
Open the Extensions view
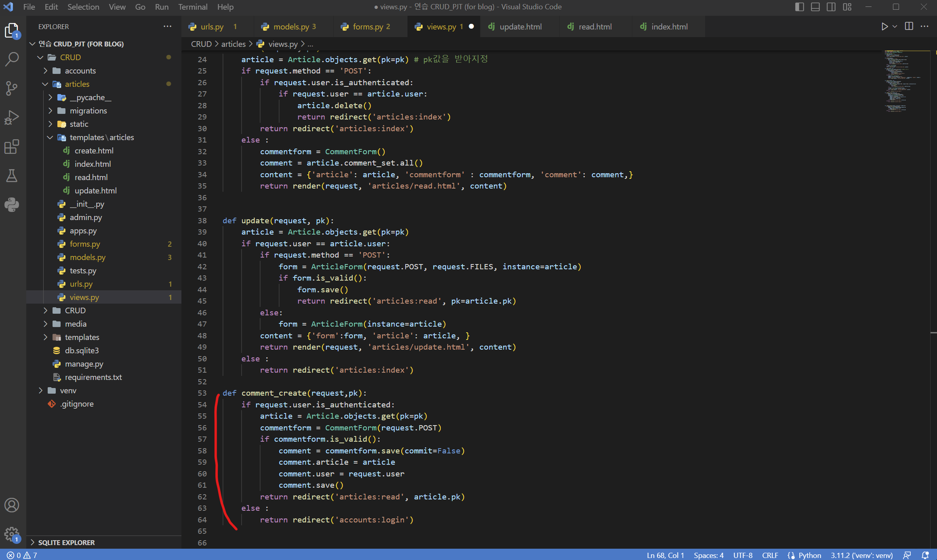pos(12,147)
